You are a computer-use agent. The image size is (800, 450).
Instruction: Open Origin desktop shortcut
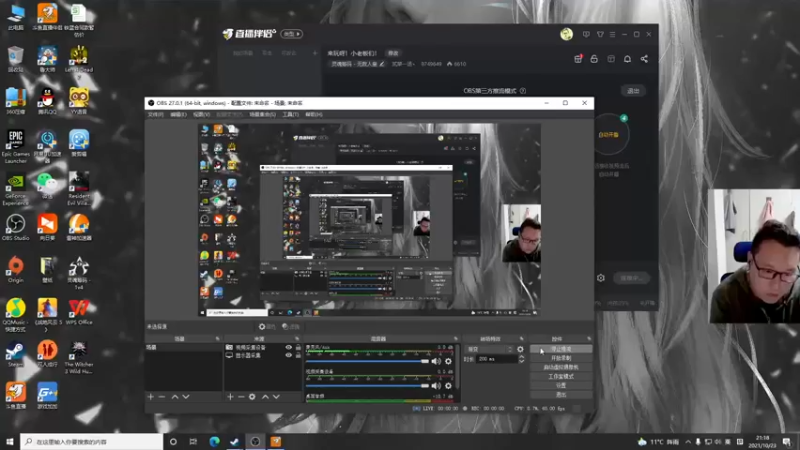click(15, 269)
